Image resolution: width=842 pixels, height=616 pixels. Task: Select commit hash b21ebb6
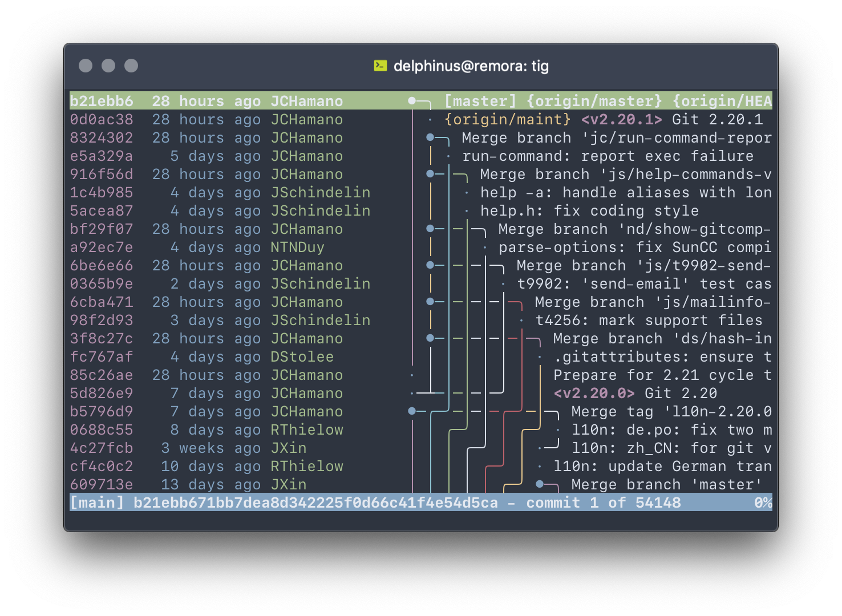(102, 101)
